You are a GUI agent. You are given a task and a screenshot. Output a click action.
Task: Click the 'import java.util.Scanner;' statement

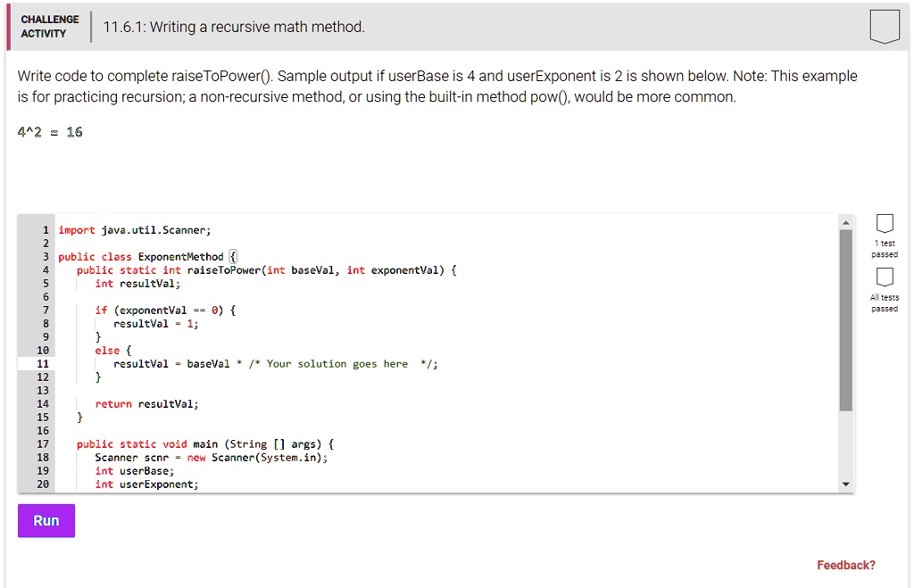click(134, 229)
